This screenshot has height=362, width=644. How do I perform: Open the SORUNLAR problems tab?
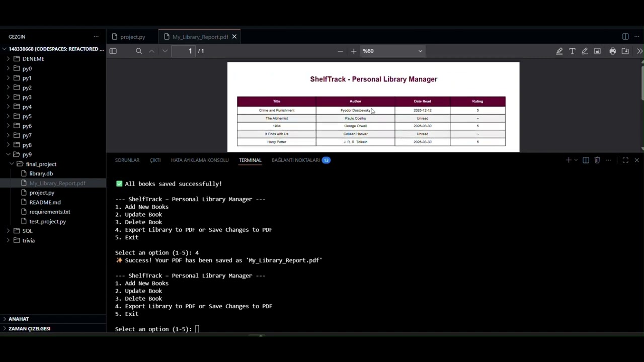(x=127, y=160)
